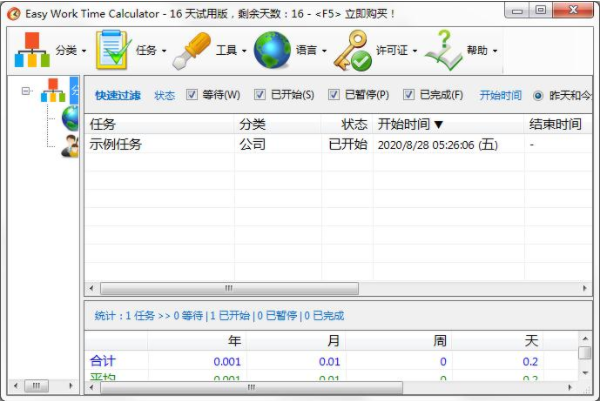
Task: Select the user node in the tree
Action: coord(70,146)
